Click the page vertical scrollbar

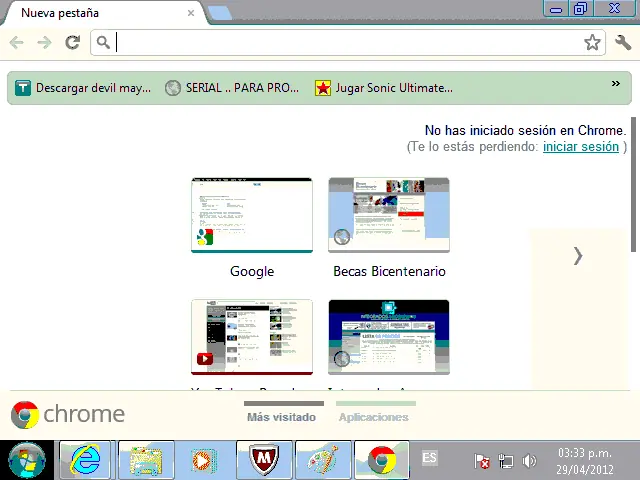click(x=634, y=184)
